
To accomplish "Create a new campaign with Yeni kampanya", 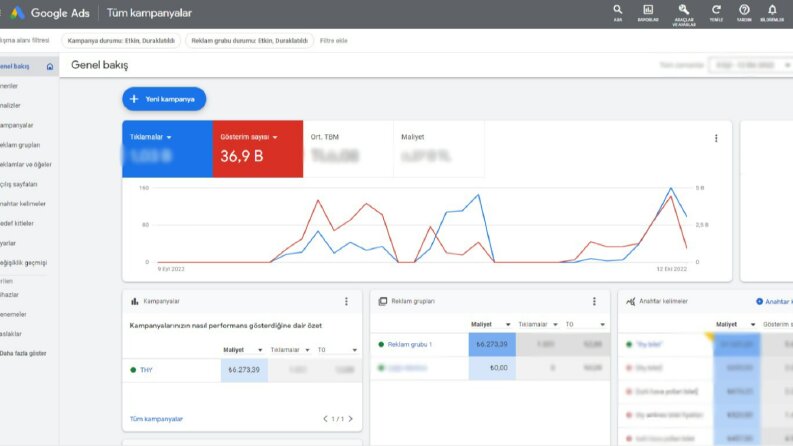I will point(164,99).
